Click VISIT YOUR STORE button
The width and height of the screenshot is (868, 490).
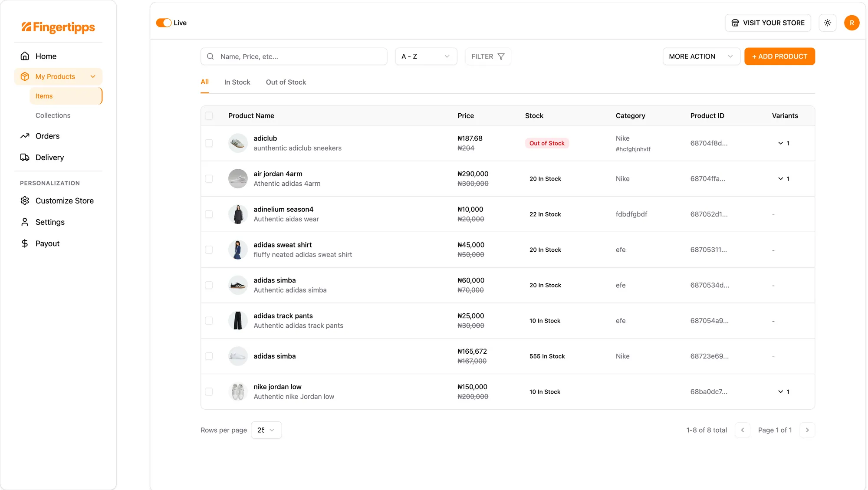[767, 23]
